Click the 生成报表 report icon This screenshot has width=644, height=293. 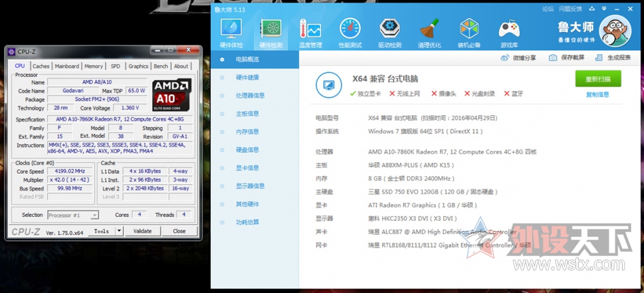point(599,58)
